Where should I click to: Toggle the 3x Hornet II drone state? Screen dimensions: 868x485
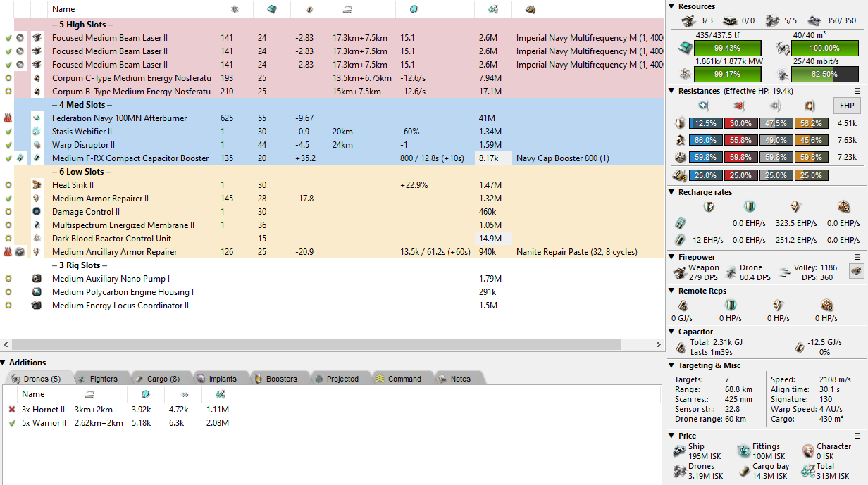pyautogui.click(x=11, y=410)
